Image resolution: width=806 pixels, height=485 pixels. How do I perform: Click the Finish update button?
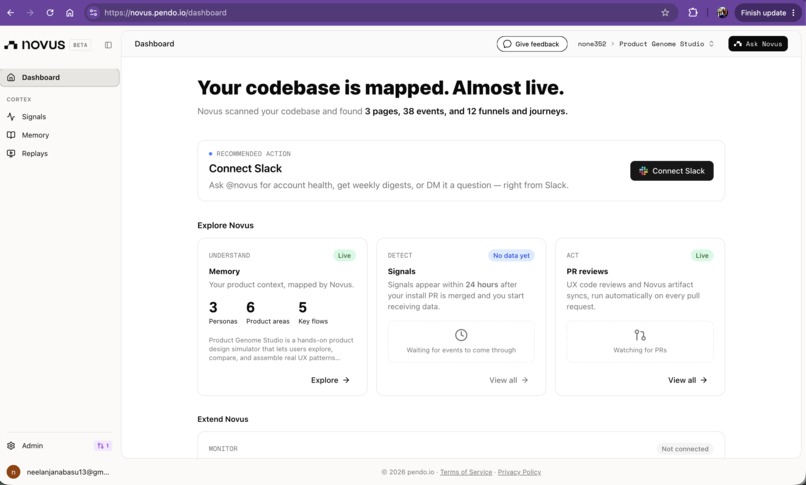[x=768, y=13]
